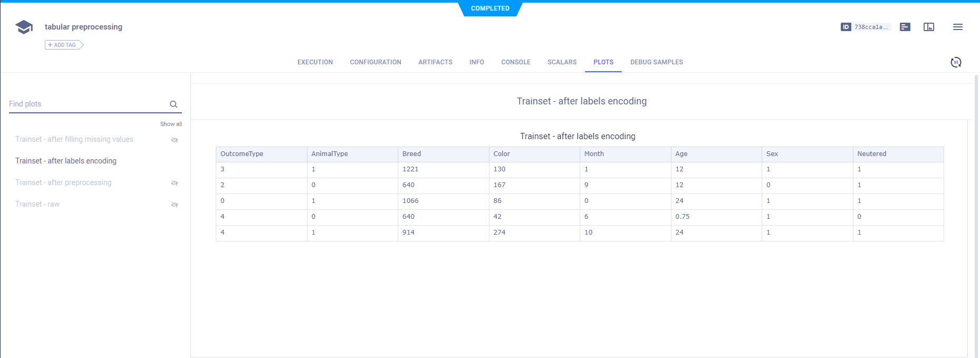Viewport: 980px width, 358px height.
Task: Toggle visibility of 'Trainset - after preprocessing'
Action: (175, 183)
